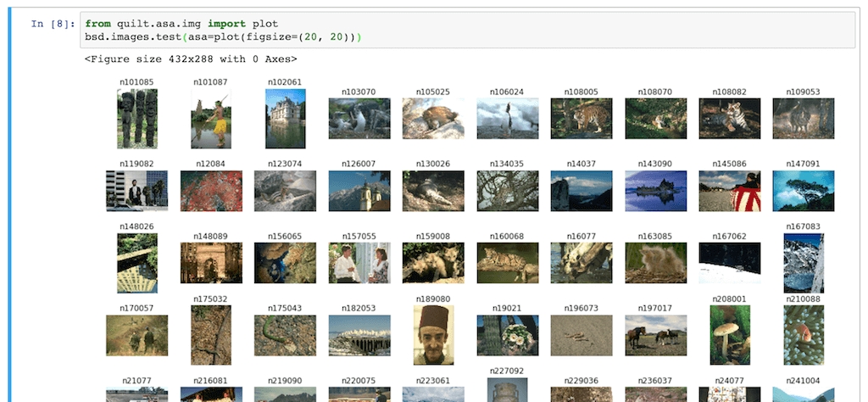Click the n102061 castle thumbnail
This screenshot has height=402, width=868.
[285, 119]
